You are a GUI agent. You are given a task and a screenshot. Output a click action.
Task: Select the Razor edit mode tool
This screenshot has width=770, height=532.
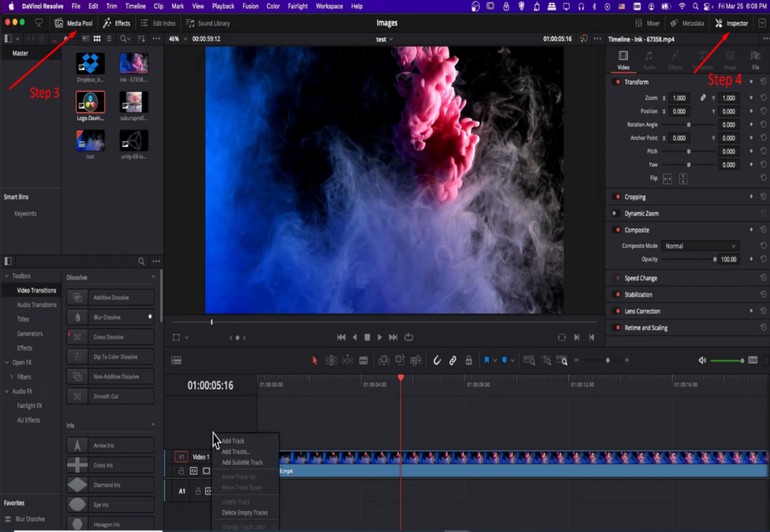(362, 360)
